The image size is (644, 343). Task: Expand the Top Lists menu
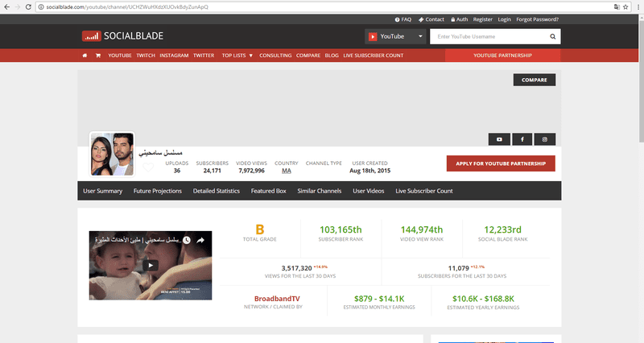pos(237,56)
